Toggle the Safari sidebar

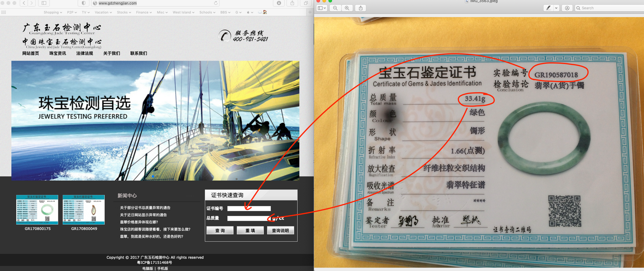pos(44,3)
